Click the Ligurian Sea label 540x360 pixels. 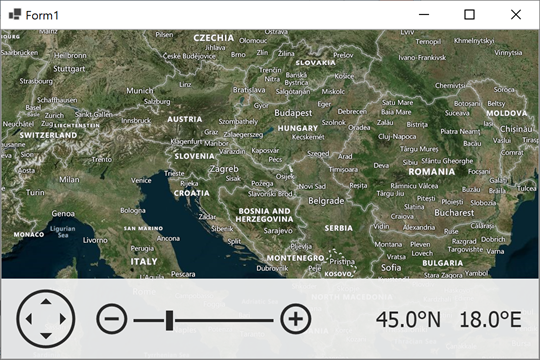coord(62,232)
